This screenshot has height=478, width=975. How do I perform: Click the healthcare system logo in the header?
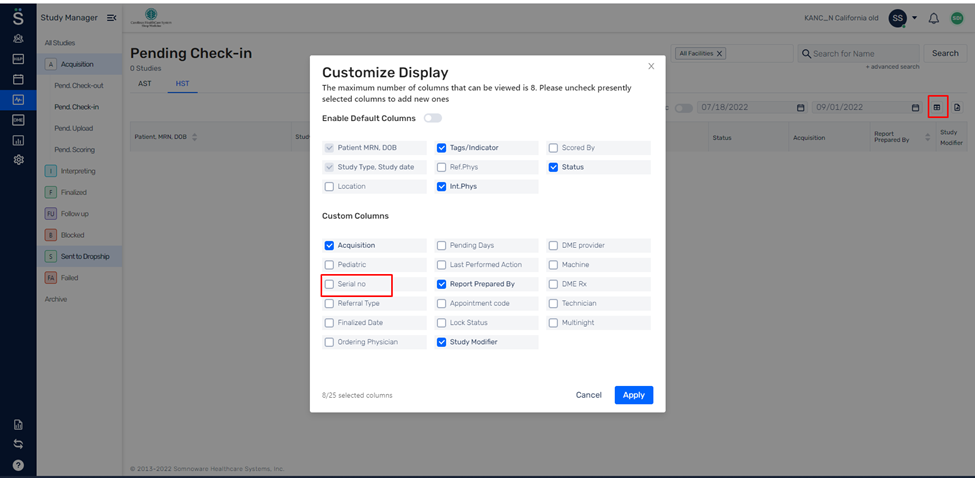click(150, 17)
